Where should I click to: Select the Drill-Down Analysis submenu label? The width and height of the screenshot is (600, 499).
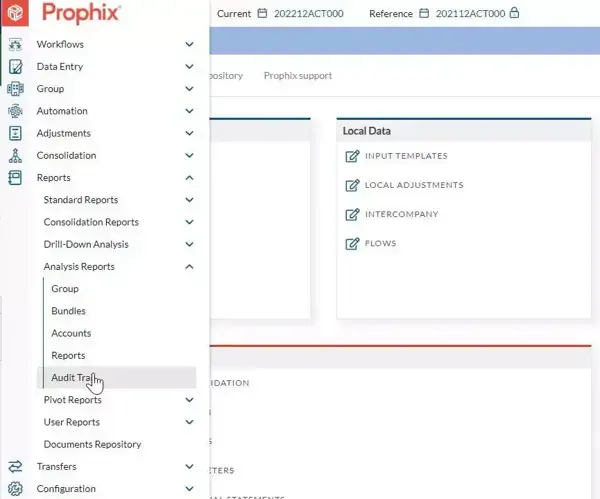86,244
